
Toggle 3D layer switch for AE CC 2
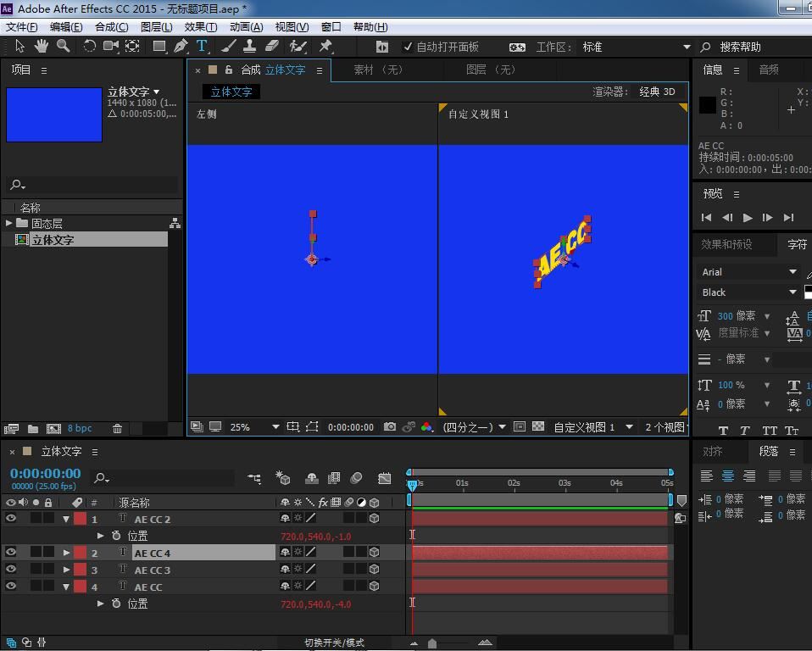click(x=374, y=518)
